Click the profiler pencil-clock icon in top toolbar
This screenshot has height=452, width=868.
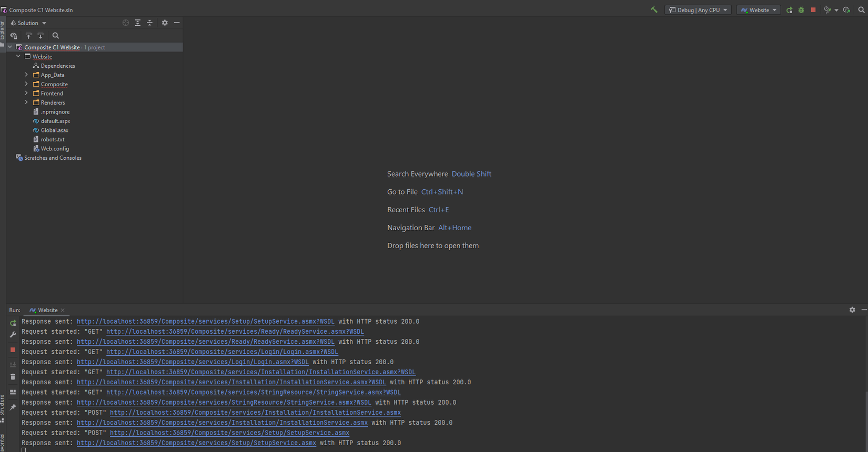click(x=827, y=10)
